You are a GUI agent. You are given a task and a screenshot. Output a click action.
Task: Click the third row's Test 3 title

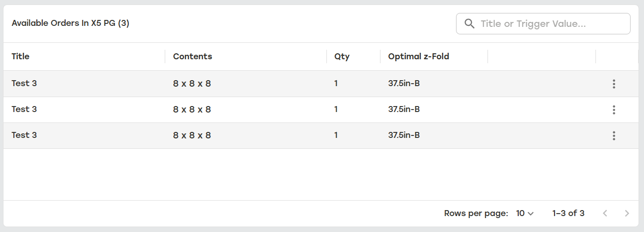click(x=24, y=135)
